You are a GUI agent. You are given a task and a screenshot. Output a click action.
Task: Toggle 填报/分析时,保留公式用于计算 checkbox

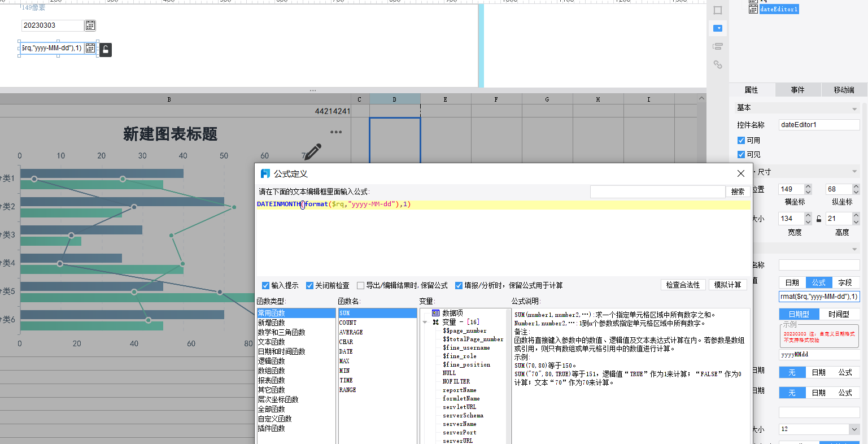(x=459, y=286)
